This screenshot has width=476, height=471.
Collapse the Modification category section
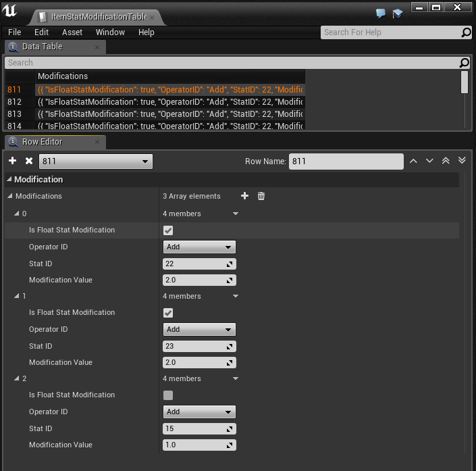(x=9, y=180)
